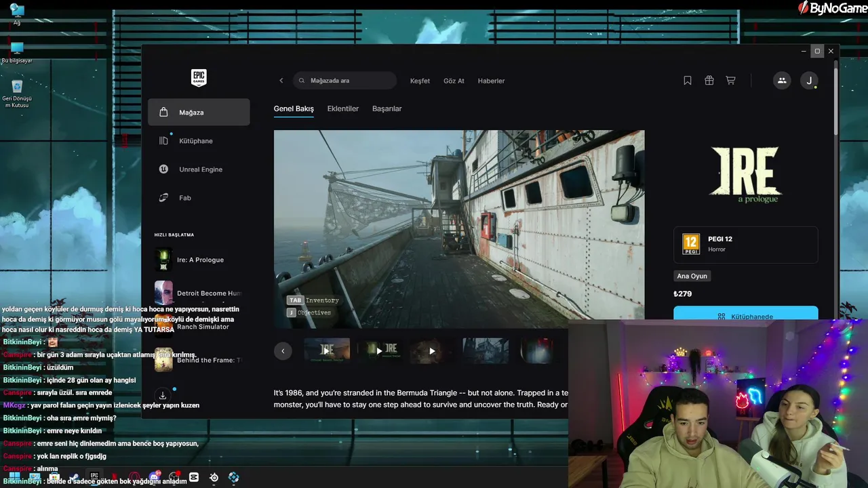Play the trailer thumbnail with a green figure beside IRE

tap(380, 350)
